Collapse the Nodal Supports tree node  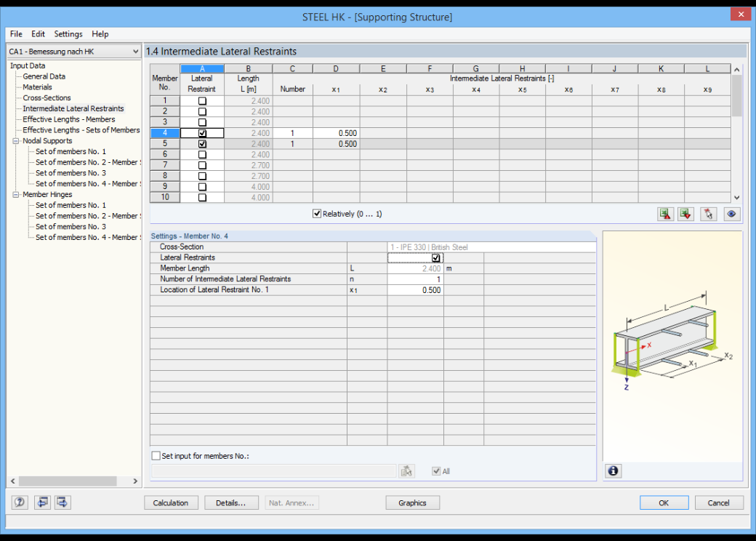click(16, 141)
